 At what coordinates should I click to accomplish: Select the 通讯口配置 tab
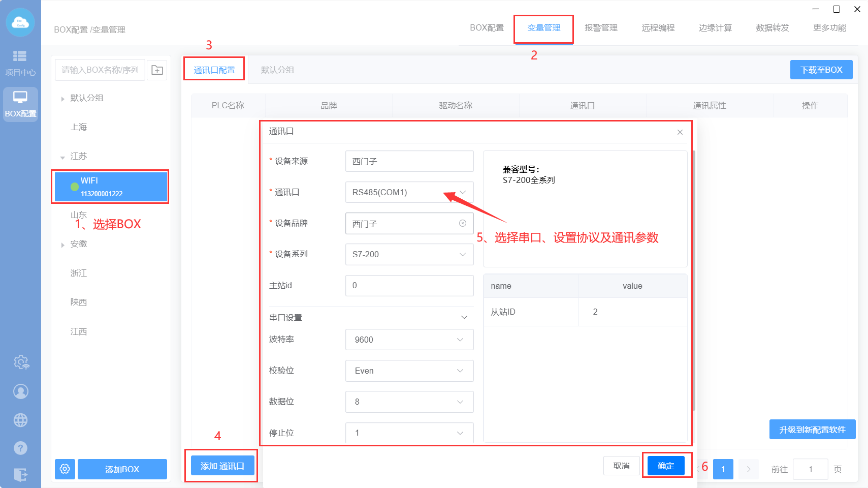point(214,70)
